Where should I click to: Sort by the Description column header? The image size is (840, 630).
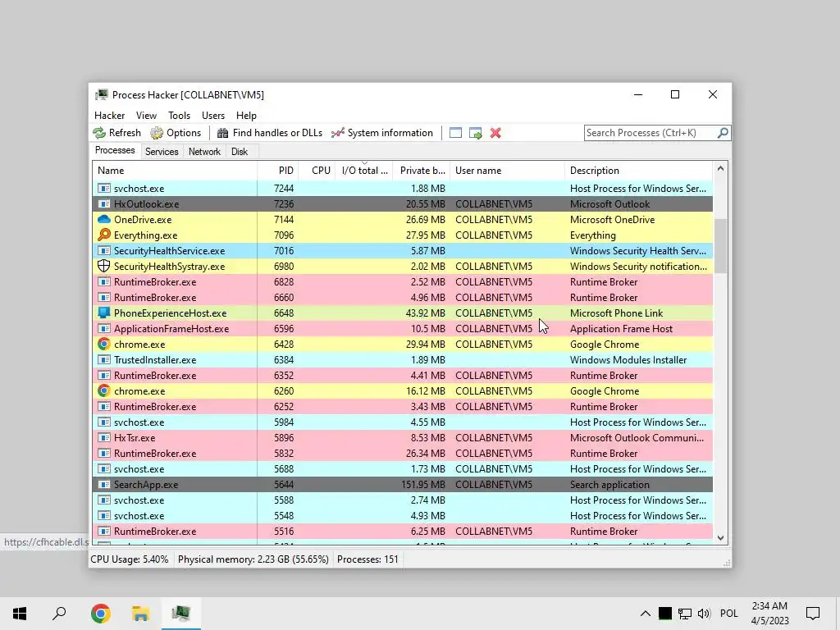pos(638,171)
